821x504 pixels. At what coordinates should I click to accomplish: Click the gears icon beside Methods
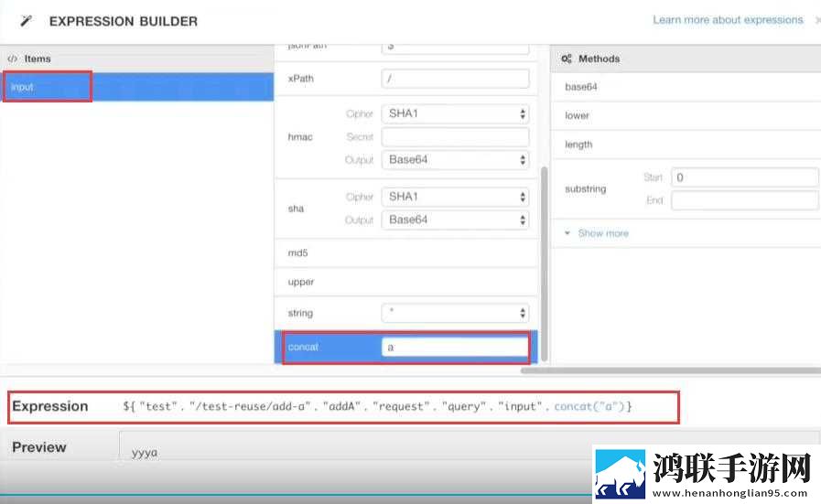(x=567, y=59)
